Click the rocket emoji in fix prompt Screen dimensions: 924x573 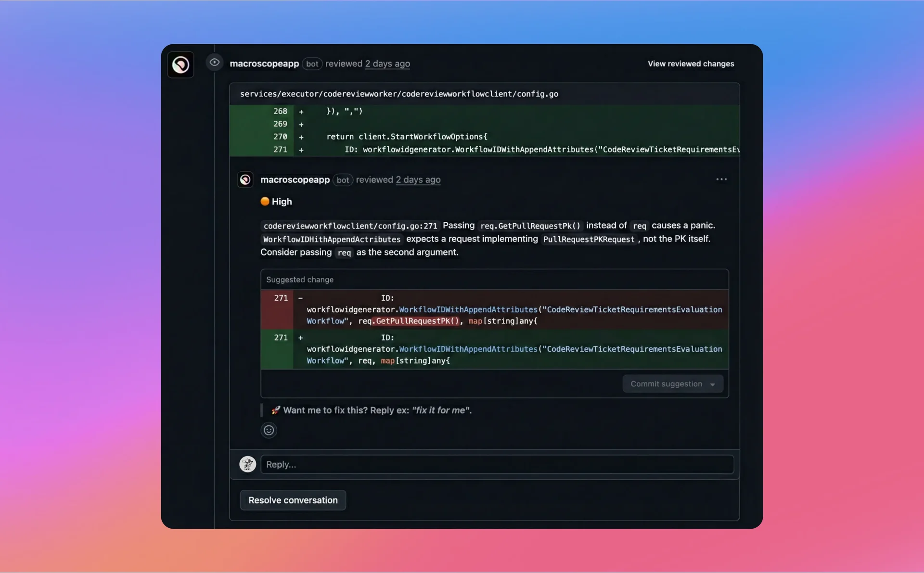tap(275, 410)
